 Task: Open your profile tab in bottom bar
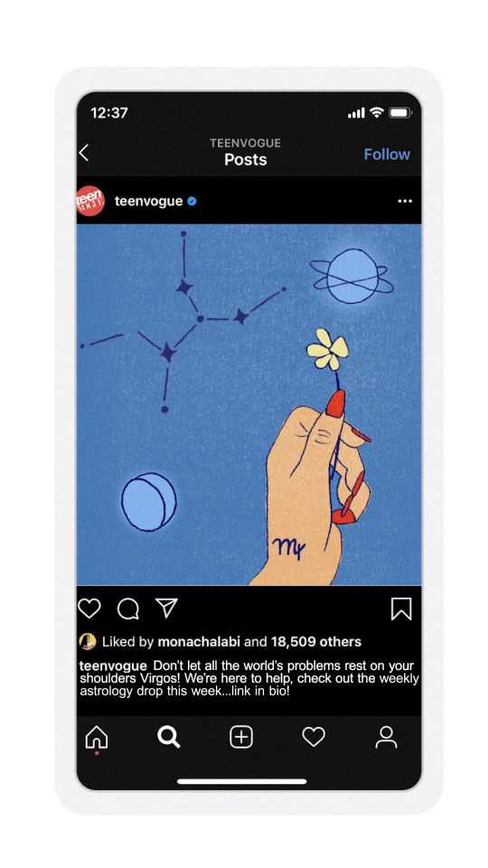[386, 738]
